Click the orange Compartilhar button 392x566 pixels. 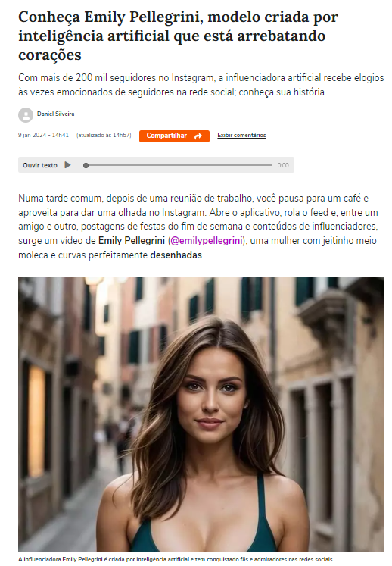[x=174, y=136]
